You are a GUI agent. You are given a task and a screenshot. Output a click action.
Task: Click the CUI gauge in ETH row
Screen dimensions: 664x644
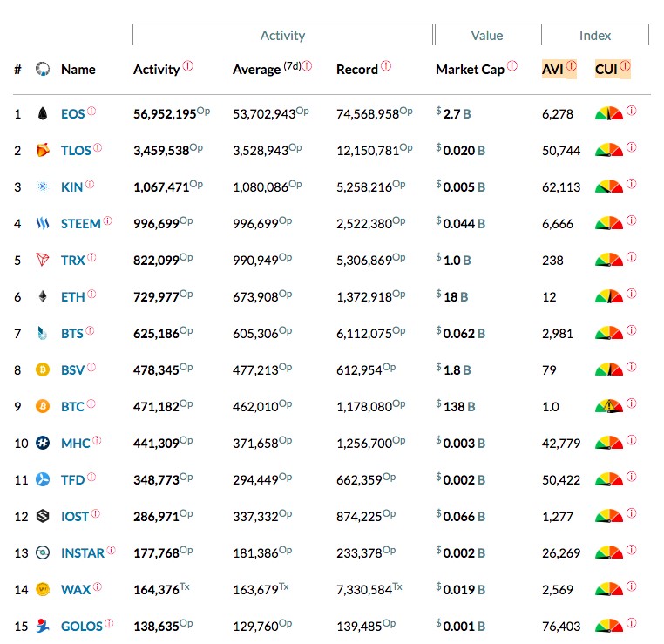tap(609, 296)
